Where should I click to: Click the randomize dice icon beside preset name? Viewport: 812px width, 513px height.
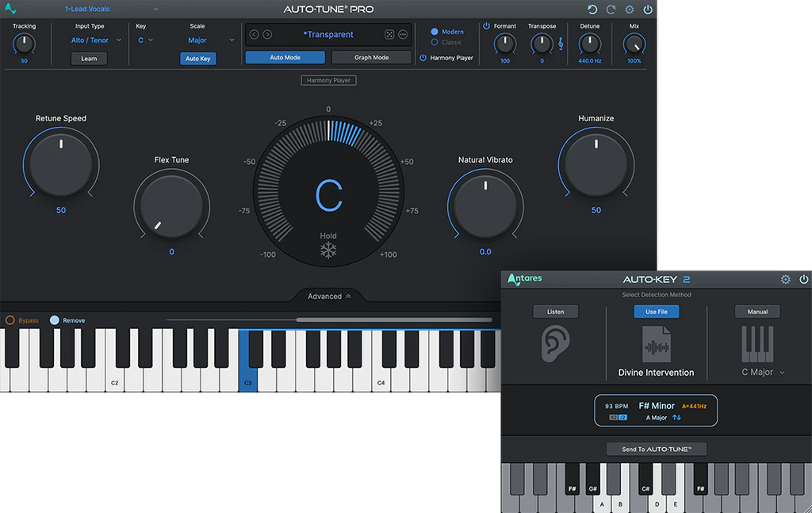point(389,34)
